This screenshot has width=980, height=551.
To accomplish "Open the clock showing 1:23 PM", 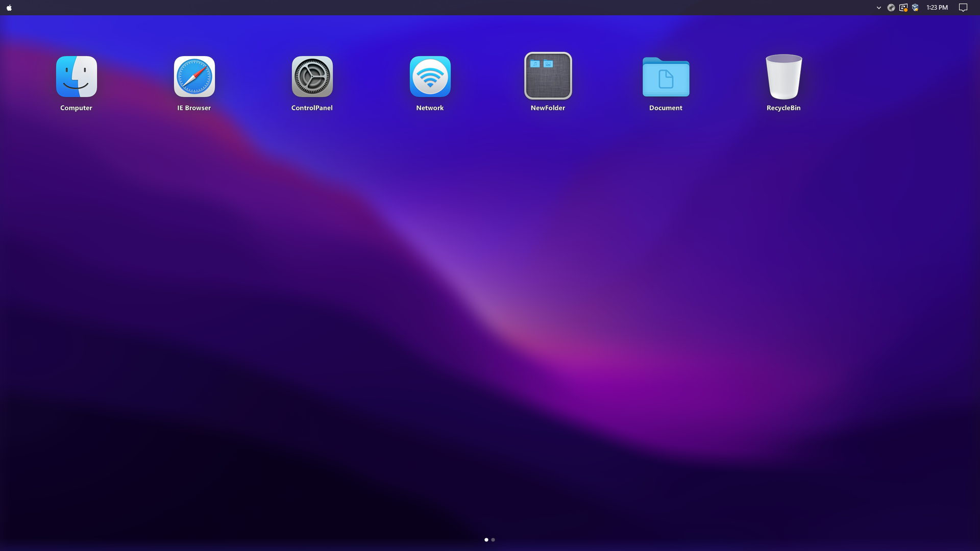I will [937, 8].
